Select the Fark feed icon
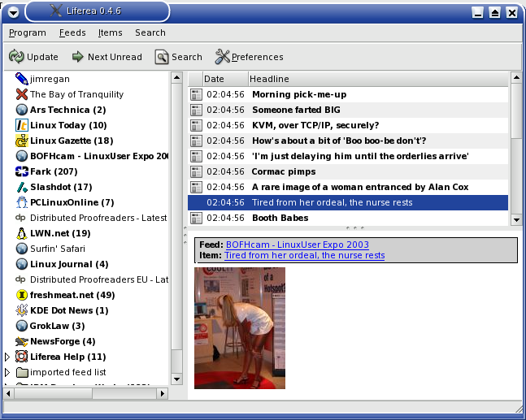The image size is (526, 420). (x=22, y=171)
